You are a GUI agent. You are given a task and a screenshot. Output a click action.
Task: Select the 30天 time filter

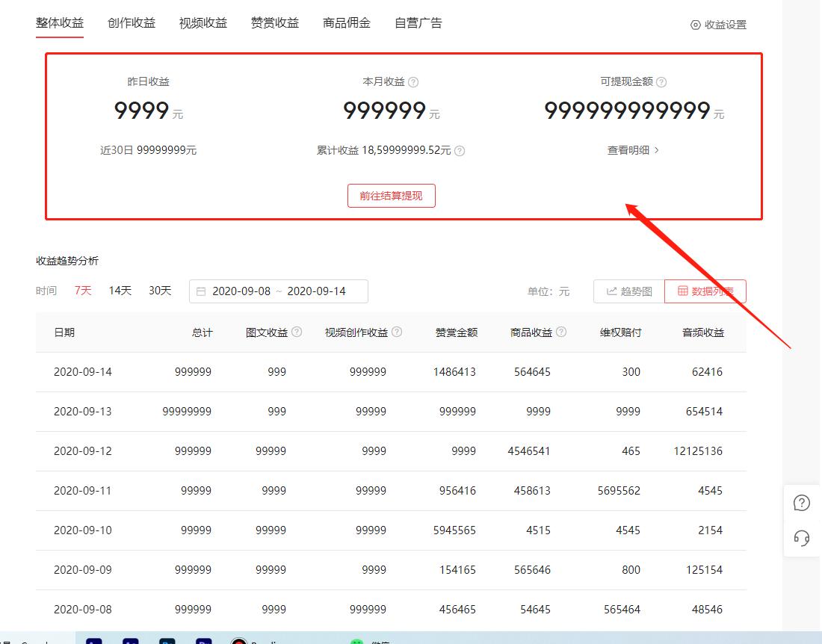(159, 291)
